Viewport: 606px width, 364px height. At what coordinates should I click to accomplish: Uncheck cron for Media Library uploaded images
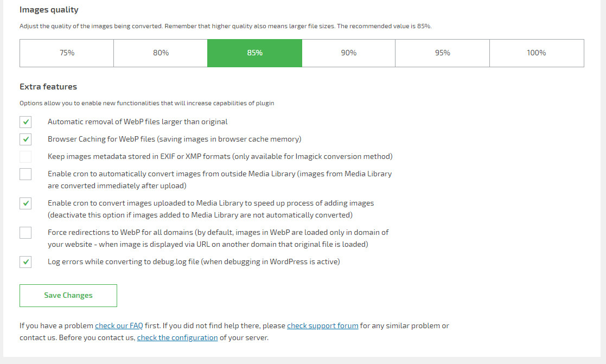point(25,203)
